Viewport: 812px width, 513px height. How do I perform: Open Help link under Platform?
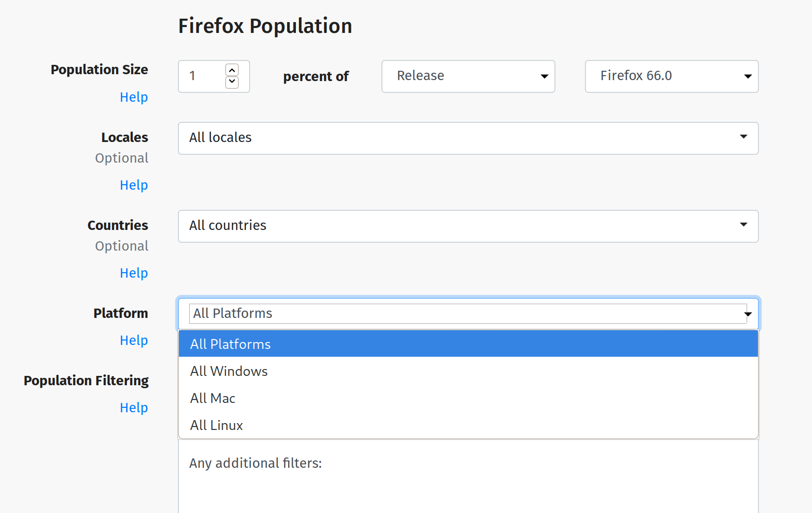[x=134, y=341]
